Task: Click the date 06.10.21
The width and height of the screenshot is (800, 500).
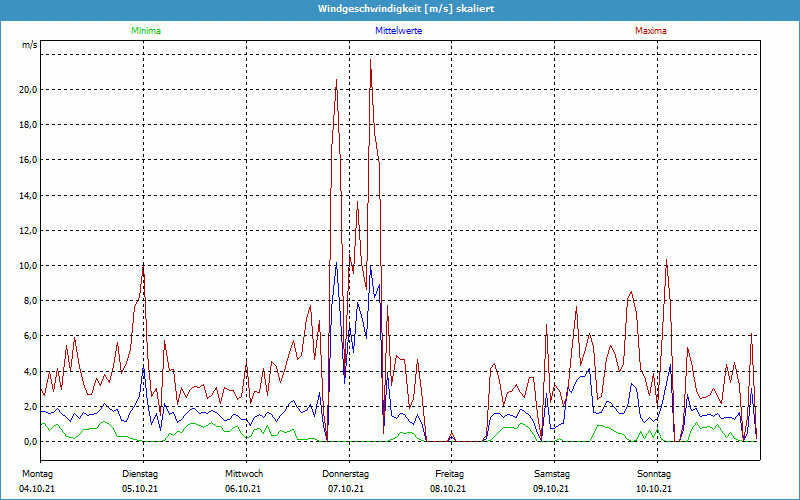Action: click(243, 489)
